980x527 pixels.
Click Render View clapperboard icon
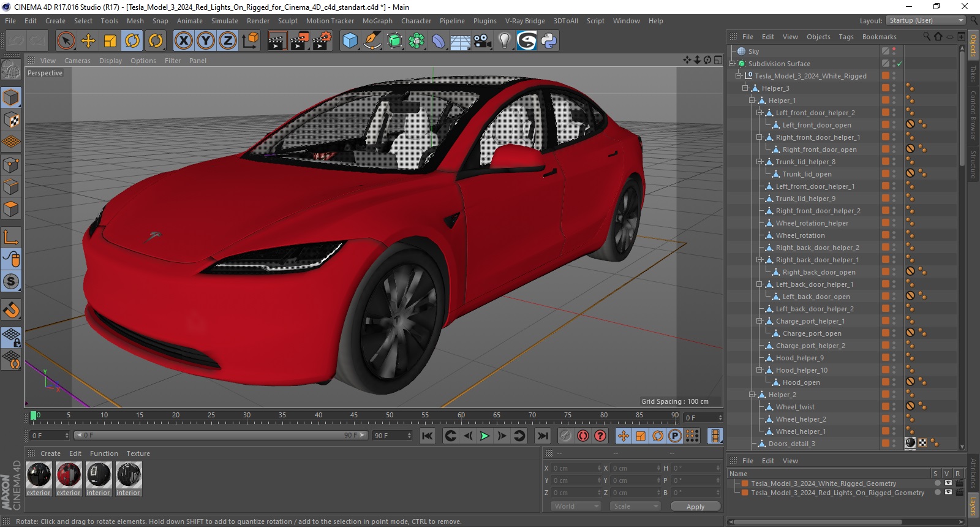point(277,41)
